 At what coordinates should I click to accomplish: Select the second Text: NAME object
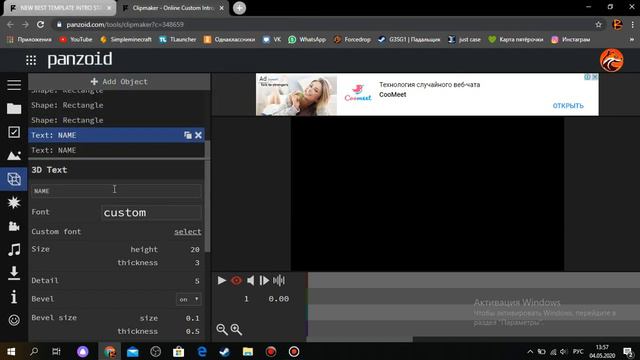[x=116, y=150]
